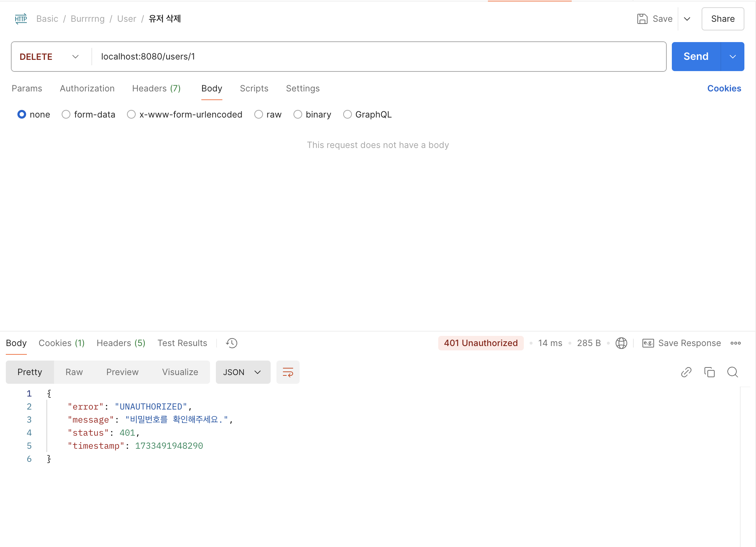Open the Cookies link
The image size is (756, 547).
point(724,89)
